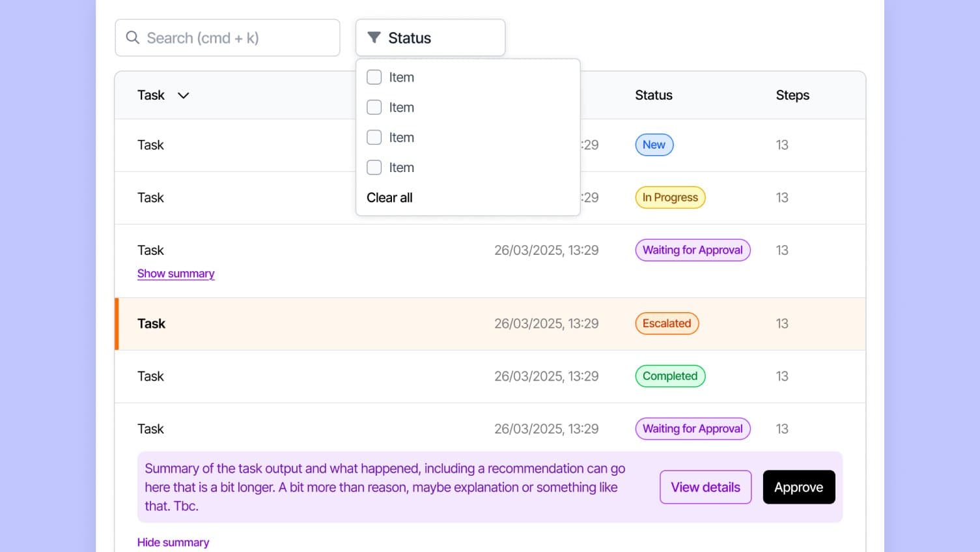This screenshot has height=552, width=980.
Task: Collapse the Status filter dropdown
Action: [430, 38]
